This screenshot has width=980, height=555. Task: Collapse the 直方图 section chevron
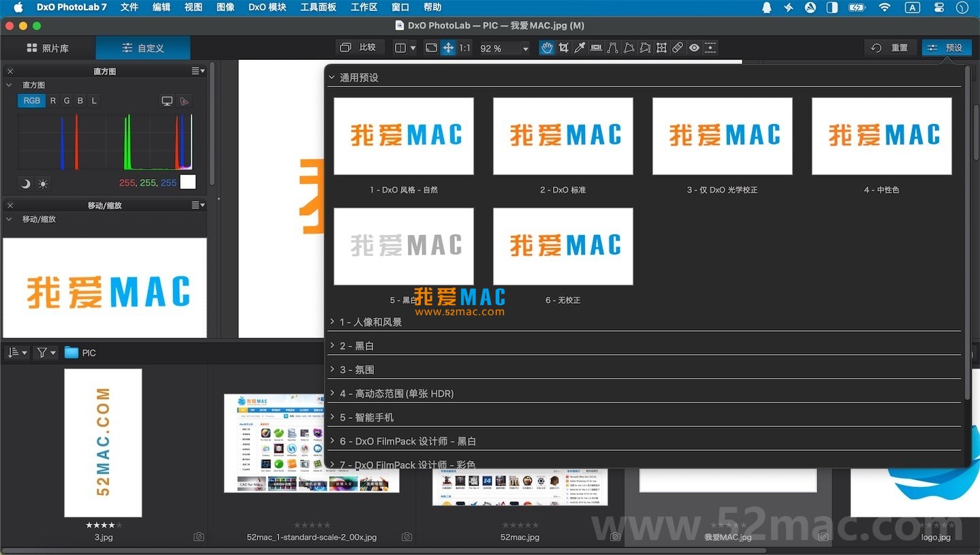[x=10, y=85]
